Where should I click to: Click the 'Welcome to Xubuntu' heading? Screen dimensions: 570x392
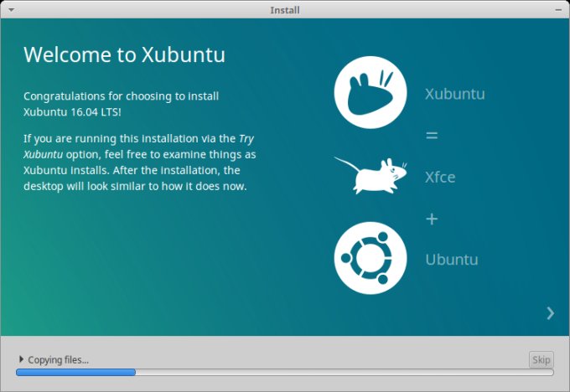click(x=124, y=54)
